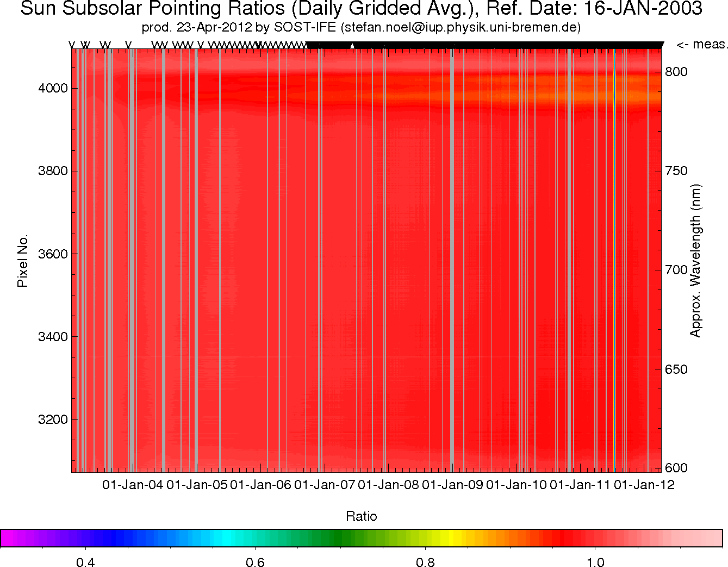The height and width of the screenshot is (567, 728).
Task: Click the '0.6' colorbar tick label
Action: (x=256, y=562)
